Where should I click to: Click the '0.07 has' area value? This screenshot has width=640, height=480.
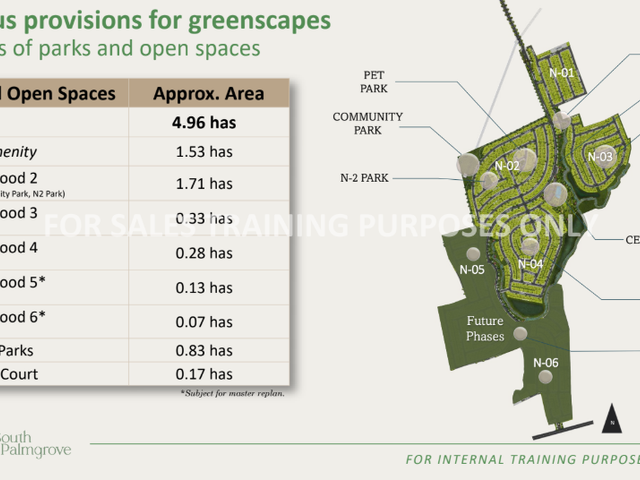tap(204, 322)
